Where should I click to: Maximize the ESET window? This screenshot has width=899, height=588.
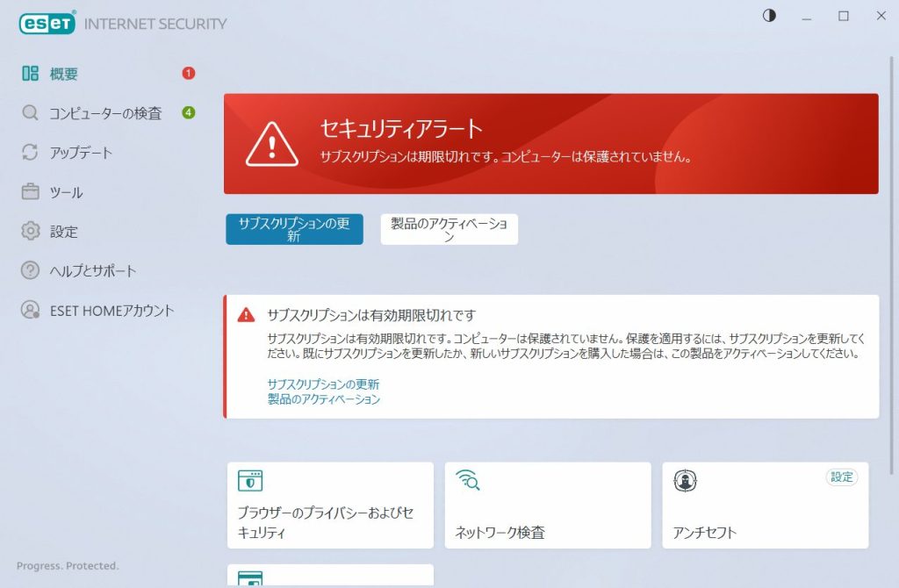(844, 16)
